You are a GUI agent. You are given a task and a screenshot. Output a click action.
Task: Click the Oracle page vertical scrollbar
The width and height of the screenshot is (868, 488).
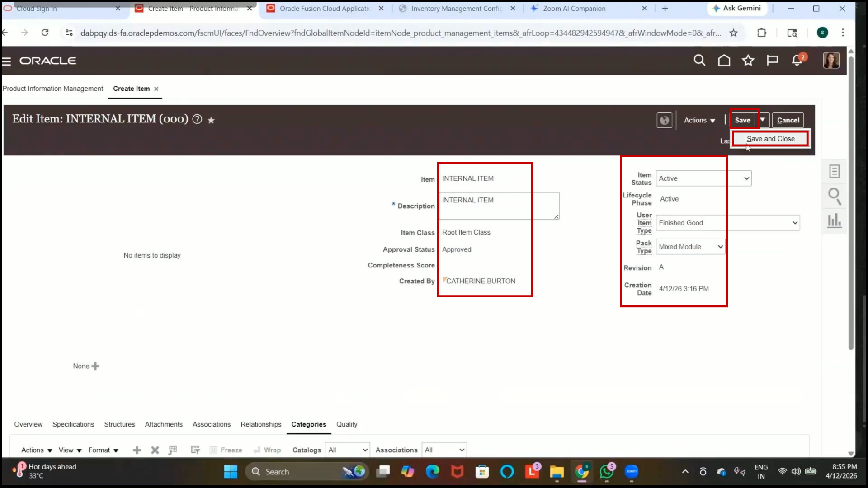(x=851, y=203)
